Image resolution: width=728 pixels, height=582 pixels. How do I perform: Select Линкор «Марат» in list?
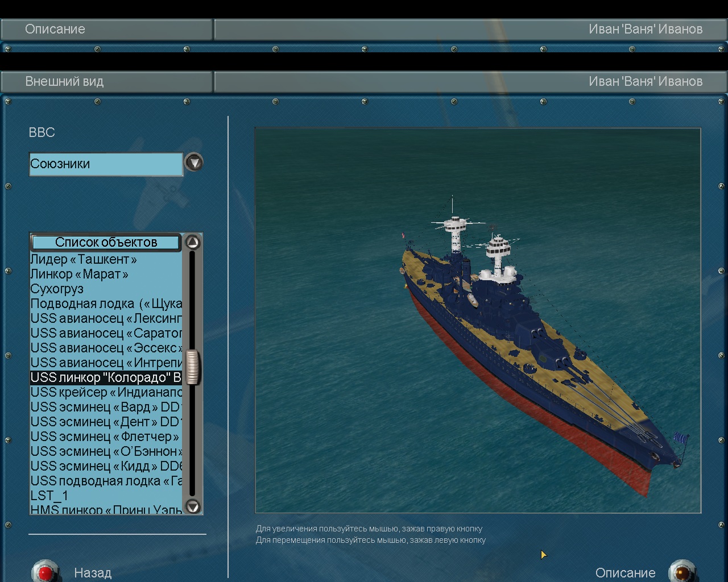click(106, 275)
